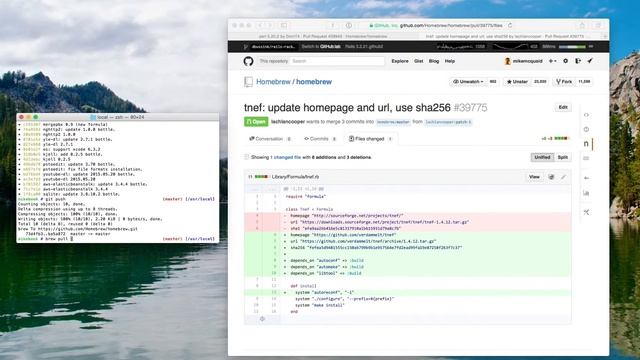
Task: Show all tabs button in Safari
Action: pos(598,25)
